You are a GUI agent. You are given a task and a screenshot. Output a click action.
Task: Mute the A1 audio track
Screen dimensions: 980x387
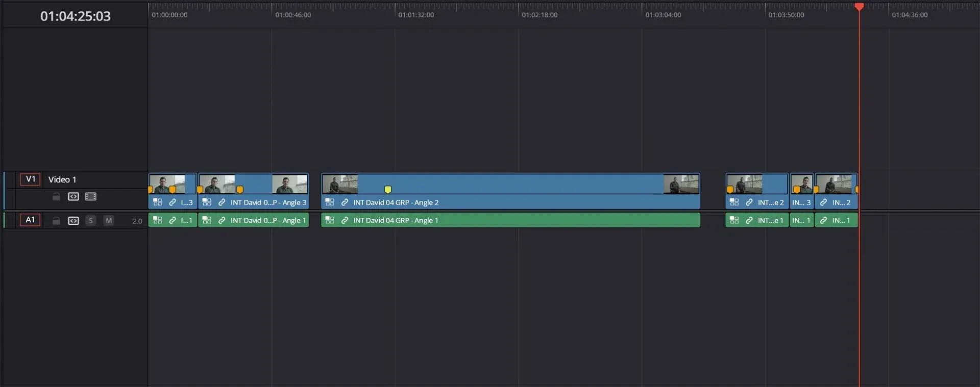coord(109,221)
